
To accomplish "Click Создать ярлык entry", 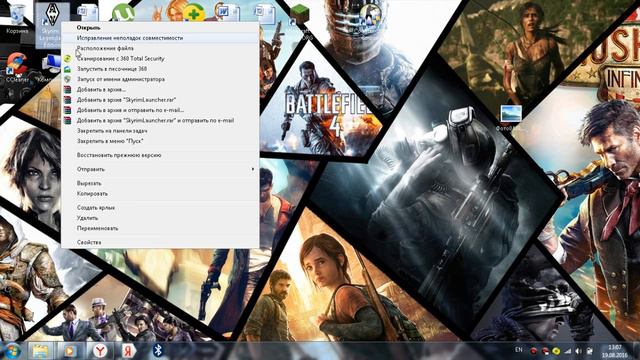I will (160, 207).
